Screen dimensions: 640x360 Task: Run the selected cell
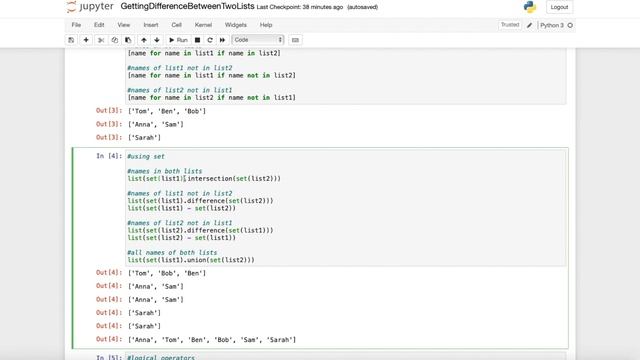(x=178, y=40)
